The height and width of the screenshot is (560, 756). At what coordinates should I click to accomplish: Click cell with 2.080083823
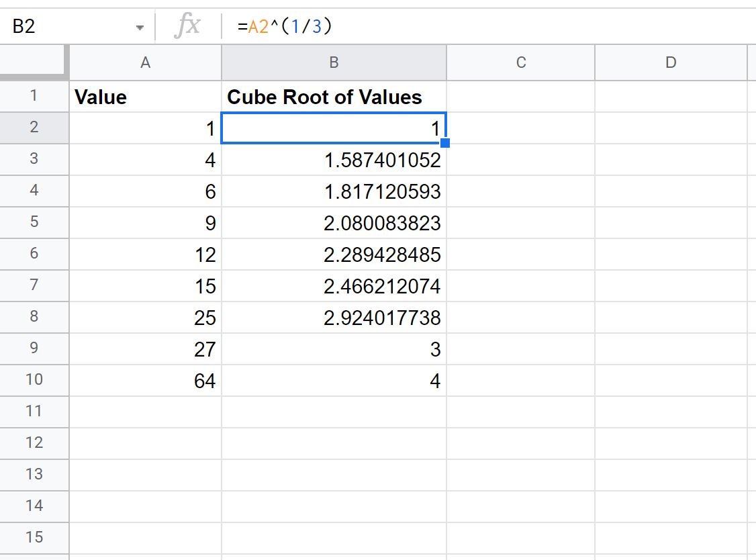334,223
